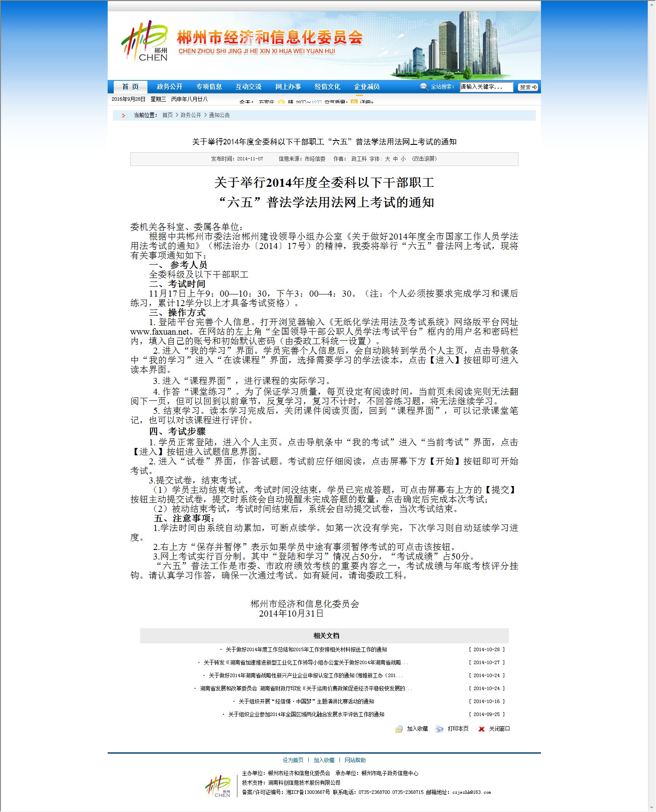
Task: Open related doc 关于做好2014年湖南省战略性新兴产业
Action: (x=306, y=676)
